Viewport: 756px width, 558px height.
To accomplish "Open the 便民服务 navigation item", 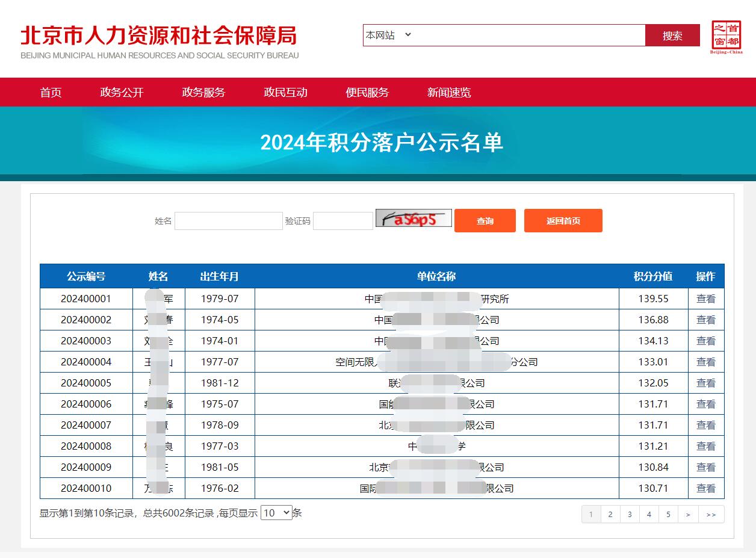I will [x=367, y=92].
